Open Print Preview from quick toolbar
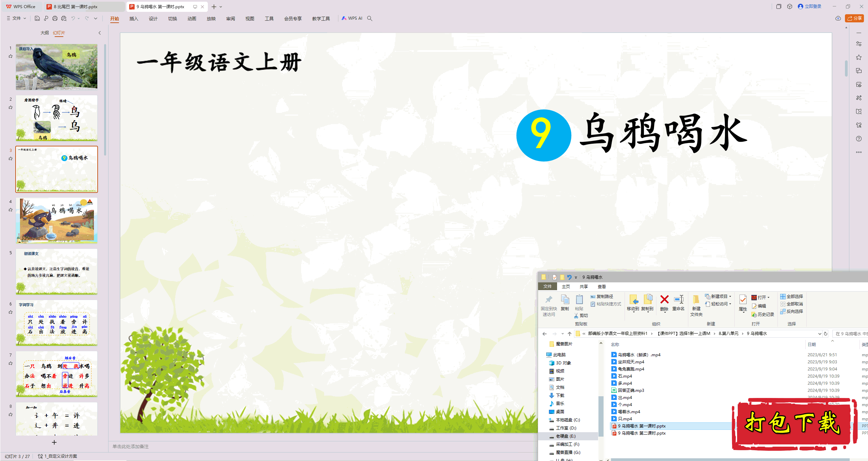Viewport: 868px width, 461px height. coord(64,18)
